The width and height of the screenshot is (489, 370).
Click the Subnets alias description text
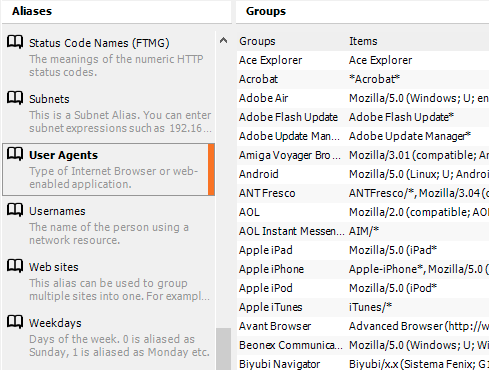coord(120,122)
